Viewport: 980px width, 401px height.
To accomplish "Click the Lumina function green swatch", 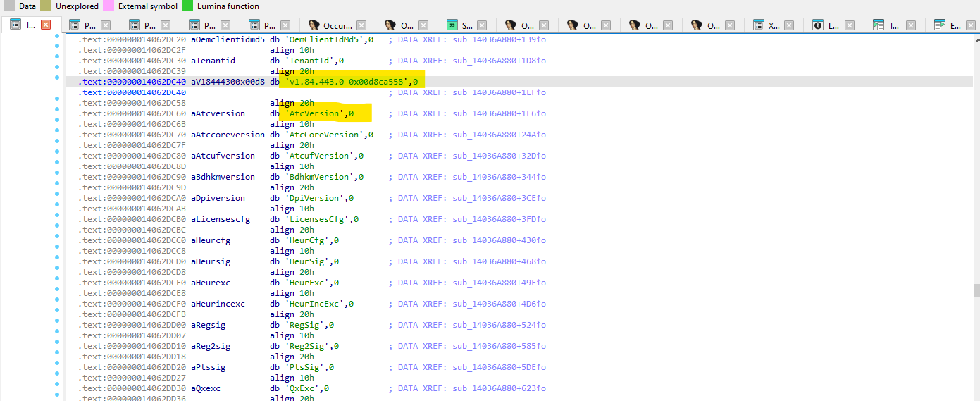I will tap(187, 6).
